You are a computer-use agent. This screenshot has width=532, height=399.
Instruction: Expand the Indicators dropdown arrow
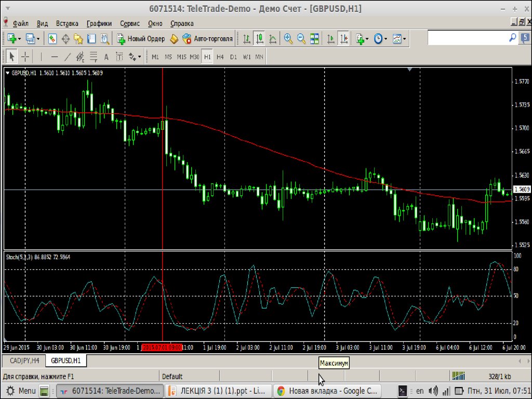coord(367,39)
